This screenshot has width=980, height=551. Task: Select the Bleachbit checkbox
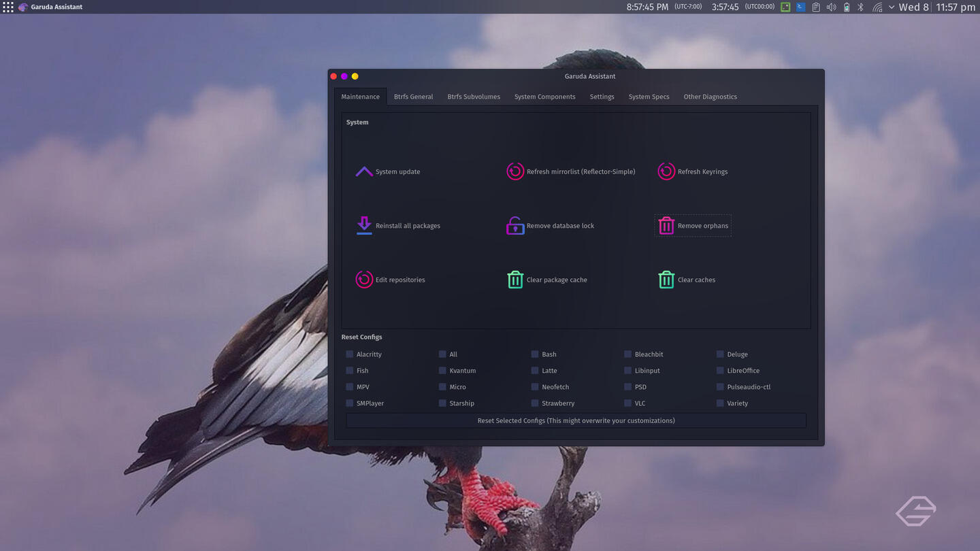click(627, 354)
